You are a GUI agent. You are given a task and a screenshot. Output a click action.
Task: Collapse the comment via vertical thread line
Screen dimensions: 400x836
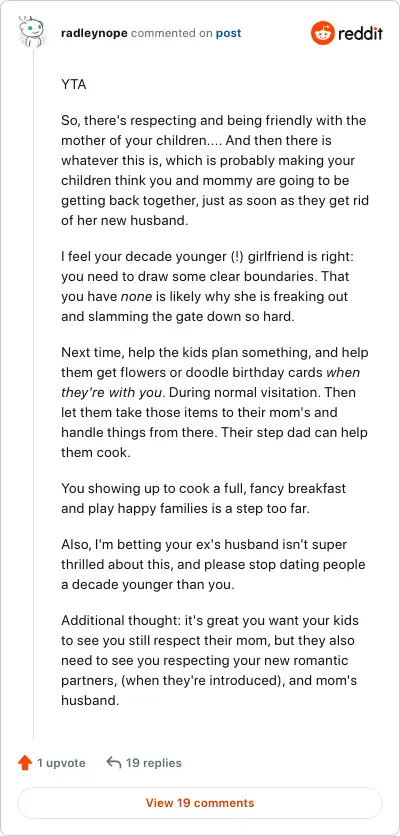(x=34, y=395)
